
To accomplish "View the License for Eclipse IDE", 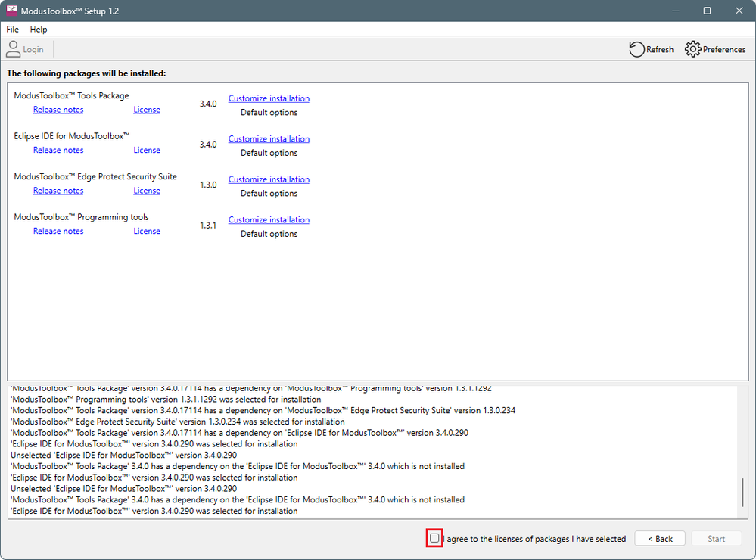I will pos(146,150).
